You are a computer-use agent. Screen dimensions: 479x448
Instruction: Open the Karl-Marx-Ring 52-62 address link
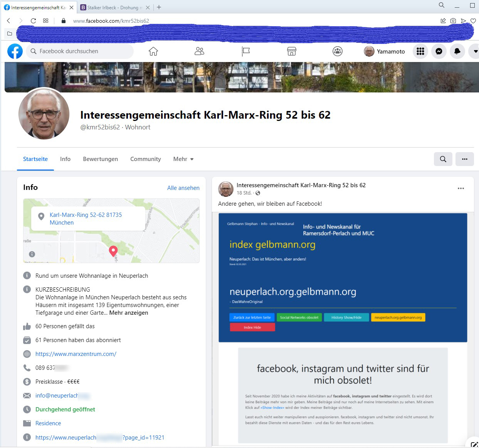86,219
